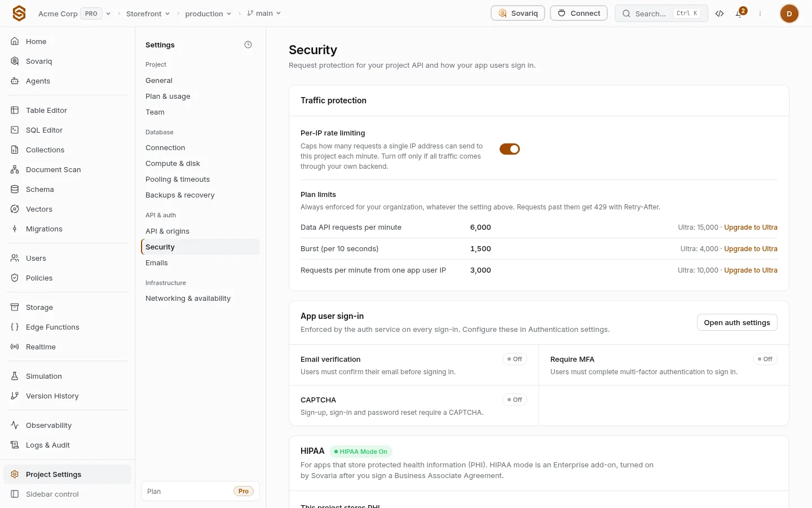Image resolution: width=812 pixels, height=508 pixels.
Task: Open Edge Functions in sidebar
Action: tap(68, 327)
